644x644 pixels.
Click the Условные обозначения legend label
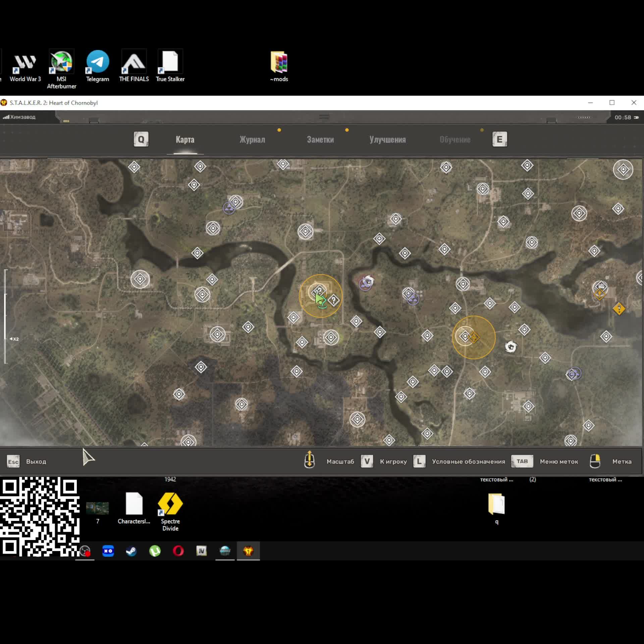468,462
